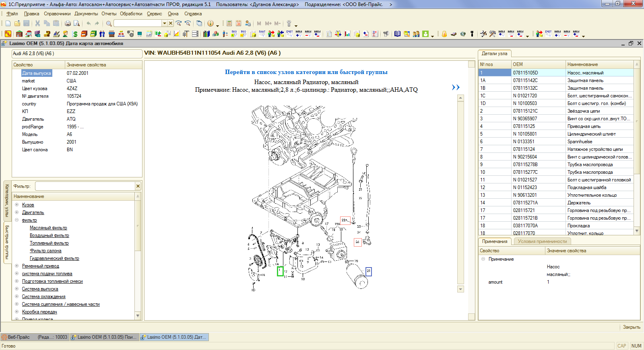This screenshot has width=644, height=350.
Task: Click the bar chart report icon
Action: [x=347, y=34]
